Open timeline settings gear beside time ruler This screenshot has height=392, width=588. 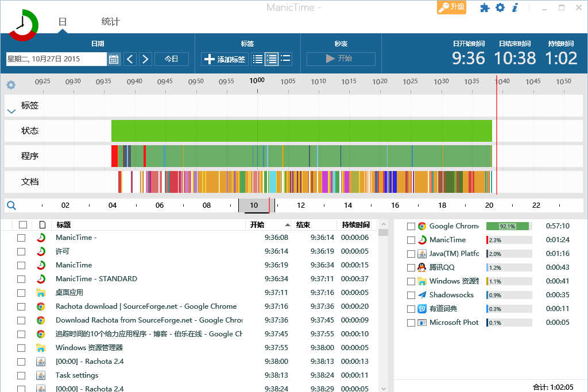(x=11, y=85)
